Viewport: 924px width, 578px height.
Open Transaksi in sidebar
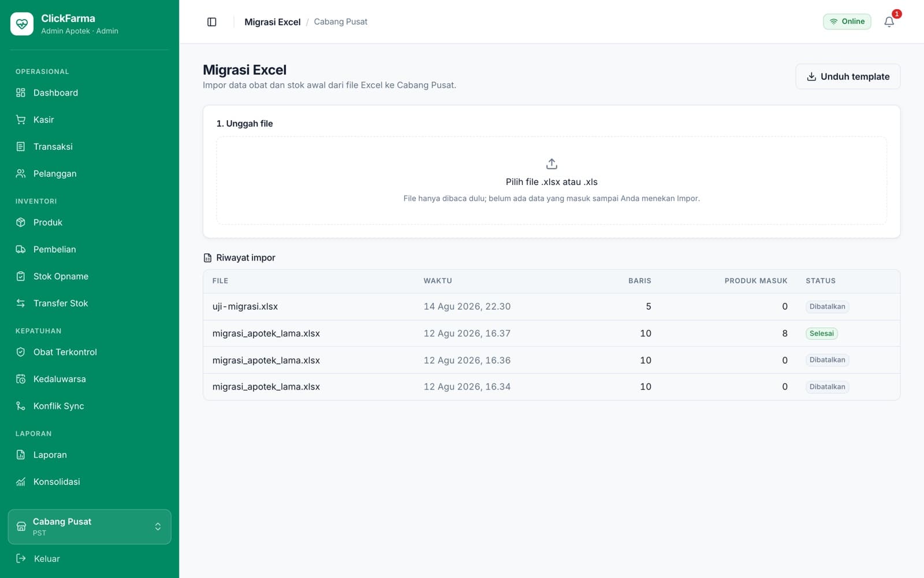tap(90, 147)
